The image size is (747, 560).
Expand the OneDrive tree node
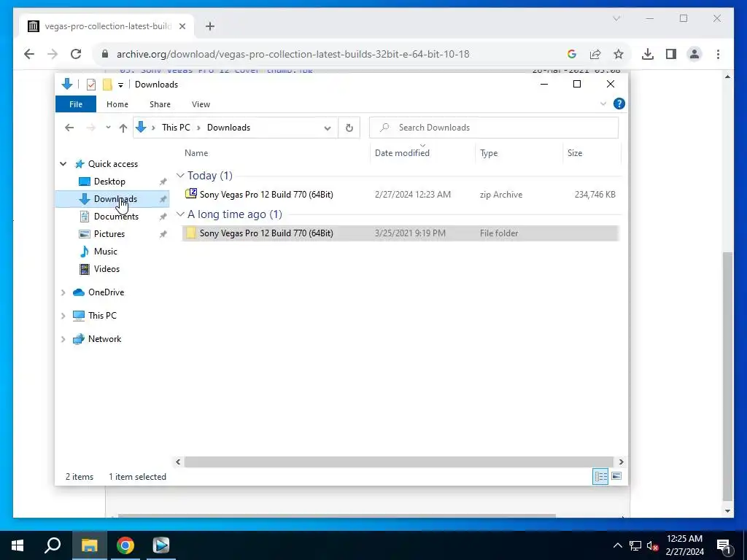(63, 292)
